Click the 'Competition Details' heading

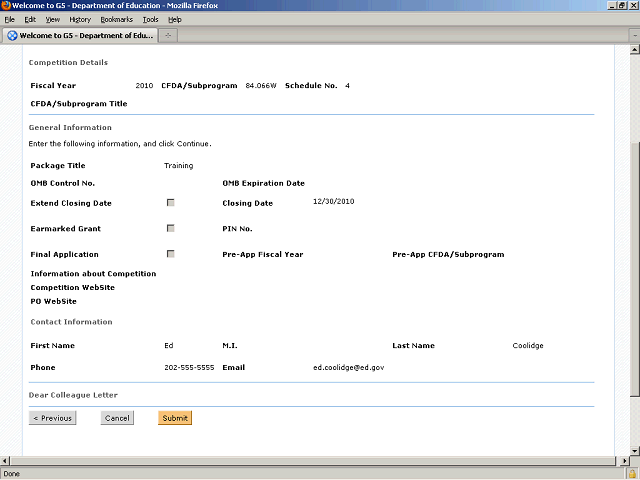68,62
